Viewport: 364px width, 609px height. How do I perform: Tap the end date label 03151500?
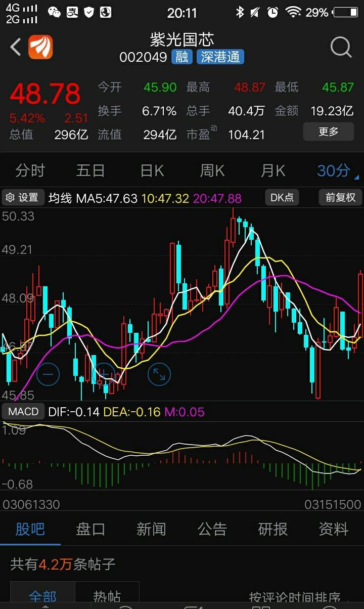click(333, 504)
